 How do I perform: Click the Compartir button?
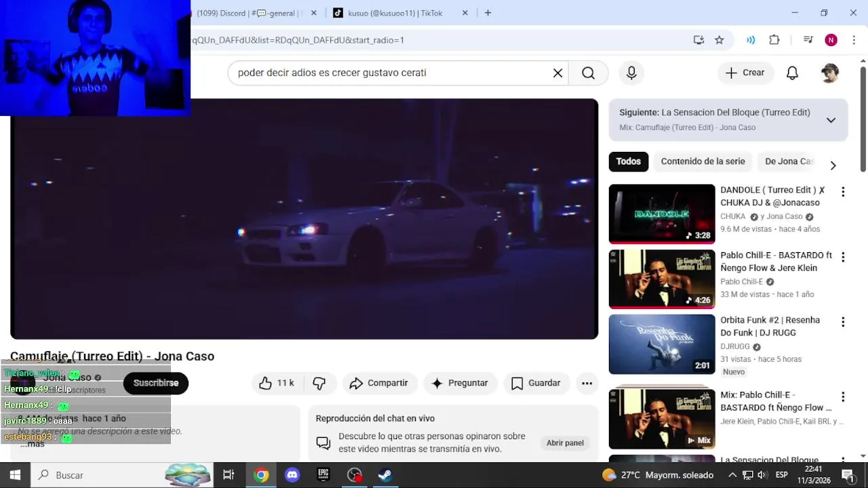pos(379,383)
